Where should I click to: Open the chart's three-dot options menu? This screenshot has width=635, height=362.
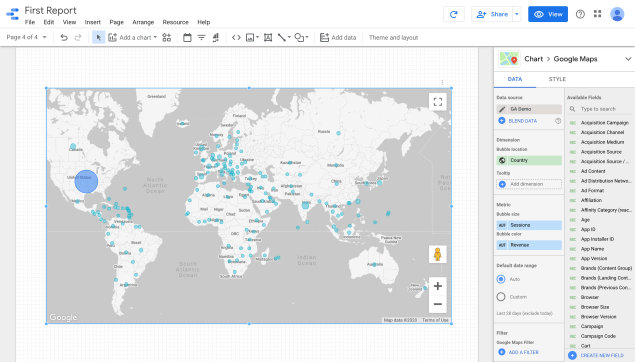tap(442, 83)
